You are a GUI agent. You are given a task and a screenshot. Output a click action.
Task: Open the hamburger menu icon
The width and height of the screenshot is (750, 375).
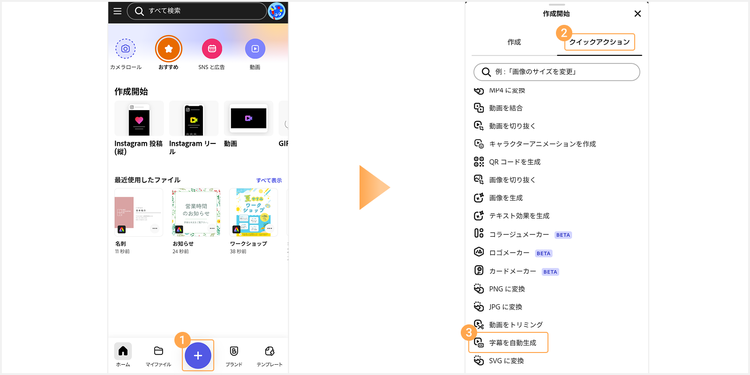118,11
